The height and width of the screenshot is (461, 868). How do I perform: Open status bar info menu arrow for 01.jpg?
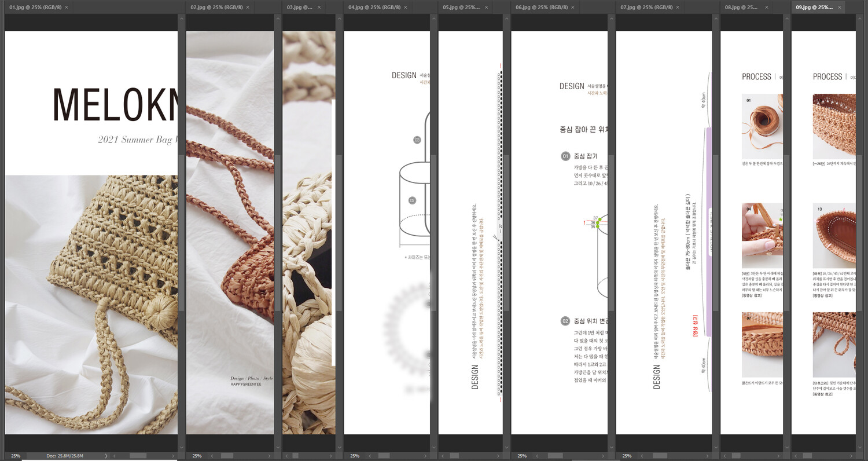106,456
